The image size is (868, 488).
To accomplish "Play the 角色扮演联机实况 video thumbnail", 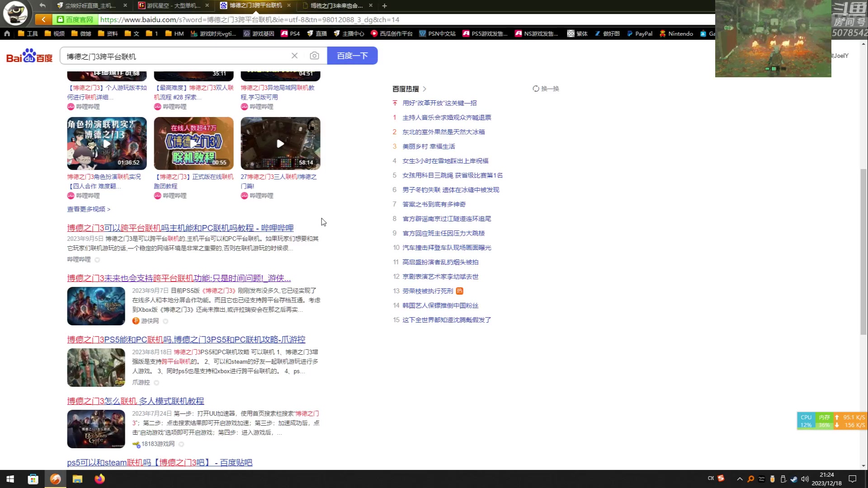I will click(107, 143).
